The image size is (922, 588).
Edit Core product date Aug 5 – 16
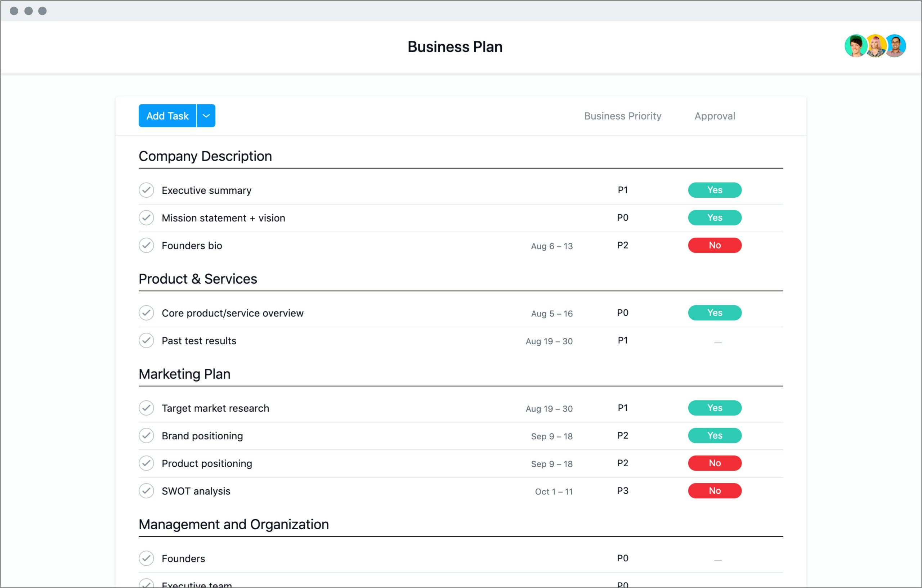[552, 314]
